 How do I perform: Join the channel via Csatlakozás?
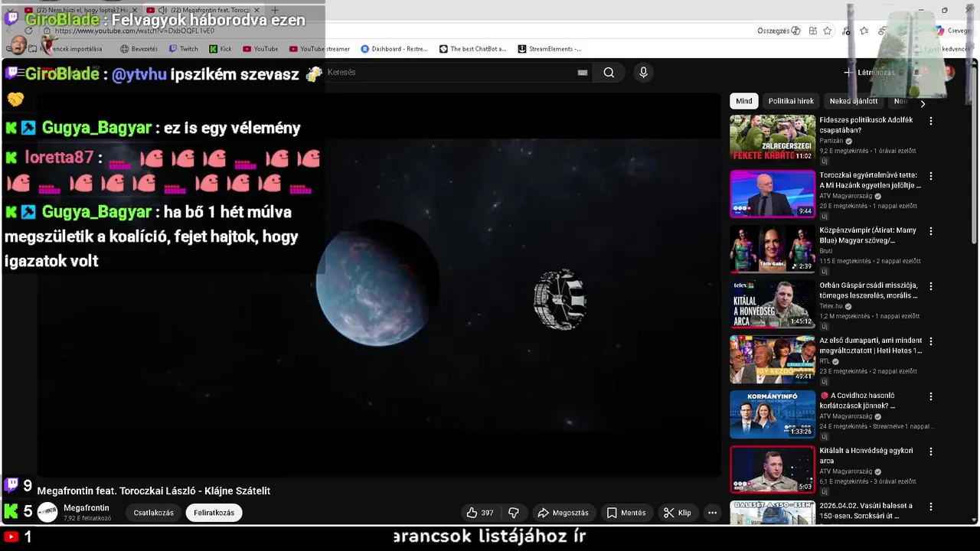(x=153, y=513)
